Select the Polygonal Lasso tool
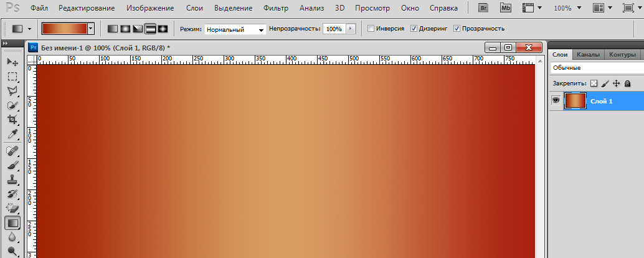The image size is (644, 258). pyautogui.click(x=12, y=91)
